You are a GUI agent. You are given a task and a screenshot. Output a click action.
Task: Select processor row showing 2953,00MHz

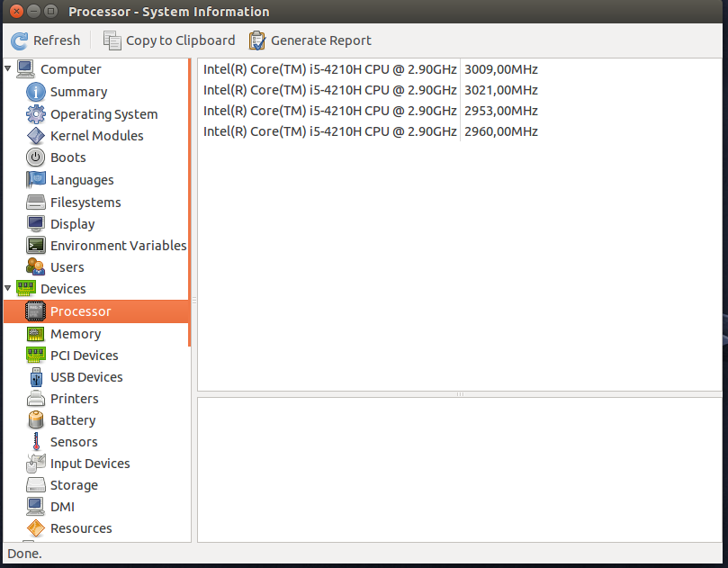point(460,111)
